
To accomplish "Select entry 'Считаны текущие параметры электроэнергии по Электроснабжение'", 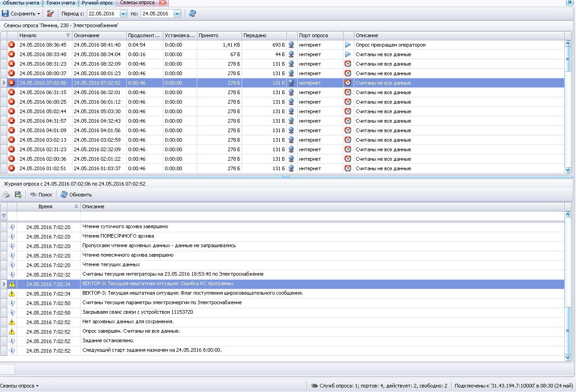I will tap(283, 303).
